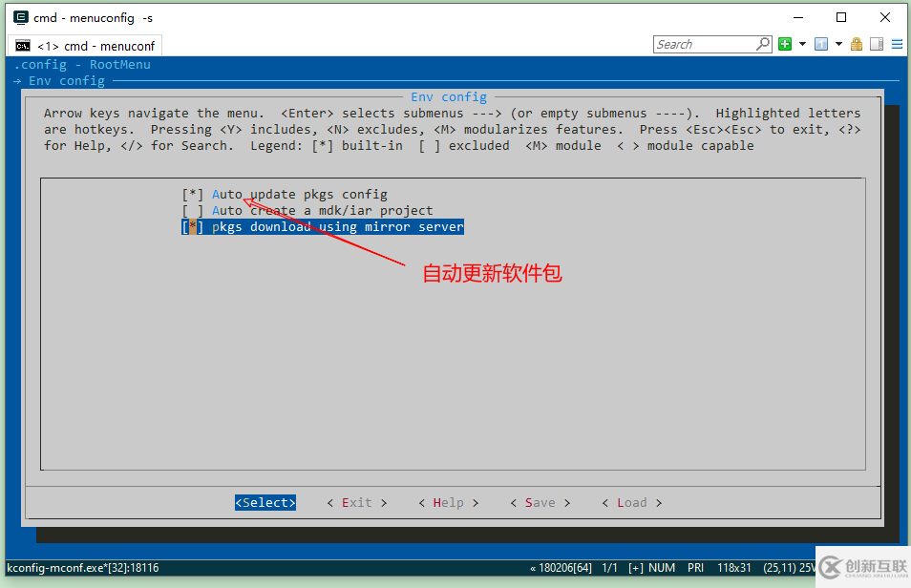This screenshot has width=911, height=588.
Task: Click the '.config - RootMenu' header text
Action: [82, 65]
